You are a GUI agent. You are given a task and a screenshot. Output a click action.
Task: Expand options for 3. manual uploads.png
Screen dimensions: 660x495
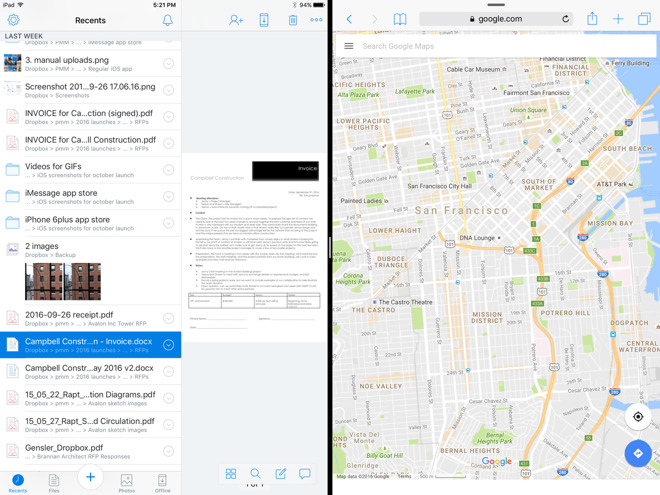pyautogui.click(x=168, y=64)
